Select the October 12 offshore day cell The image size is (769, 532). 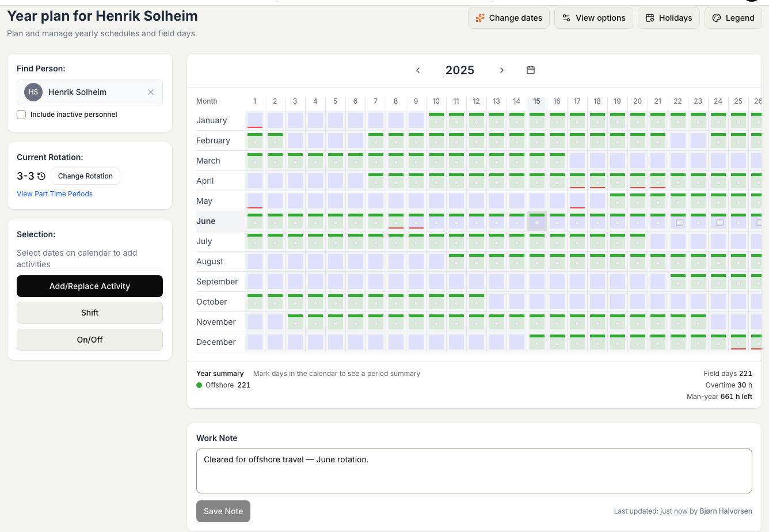pos(477,302)
